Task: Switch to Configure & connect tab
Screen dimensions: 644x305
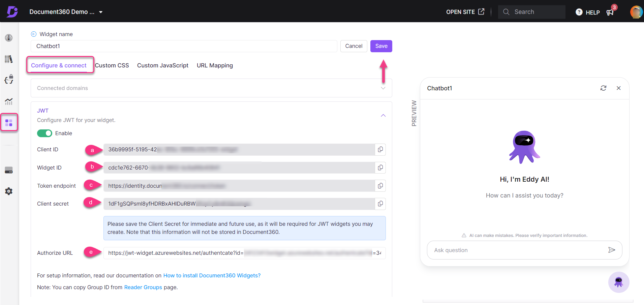Action: 59,65
